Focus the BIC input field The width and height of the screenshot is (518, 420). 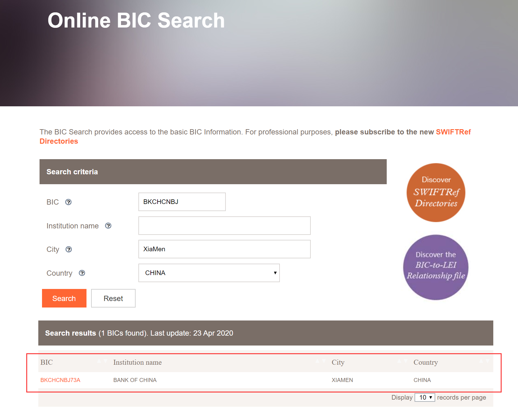coord(182,202)
